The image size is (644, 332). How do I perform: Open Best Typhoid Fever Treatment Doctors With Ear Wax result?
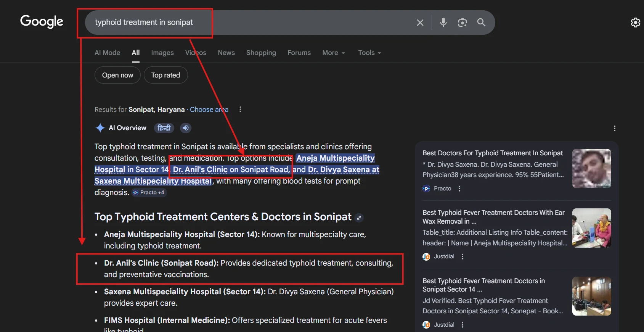tap(493, 217)
